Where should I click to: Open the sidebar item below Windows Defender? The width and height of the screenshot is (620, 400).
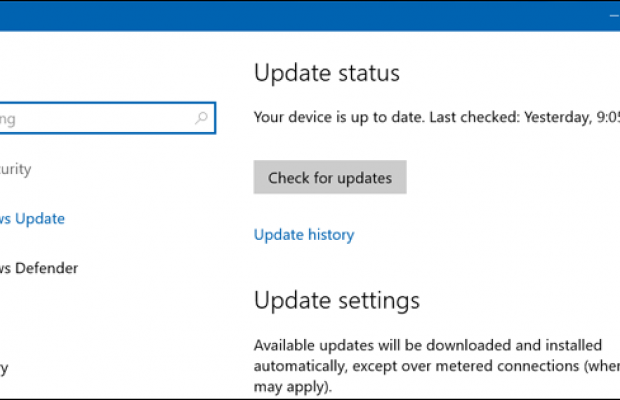coord(5,367)
